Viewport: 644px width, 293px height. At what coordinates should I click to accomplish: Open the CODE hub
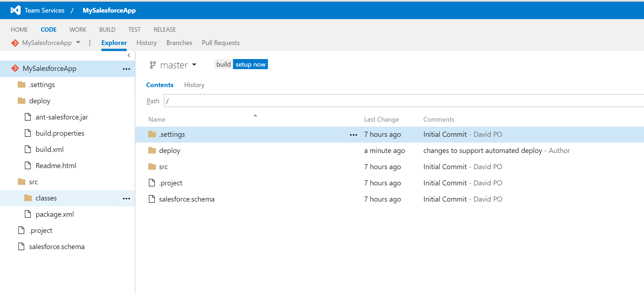(x=49, y=30)
